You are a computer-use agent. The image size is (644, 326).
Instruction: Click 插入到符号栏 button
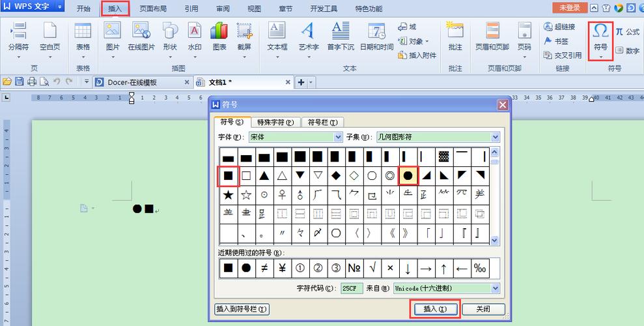[242, 309]
